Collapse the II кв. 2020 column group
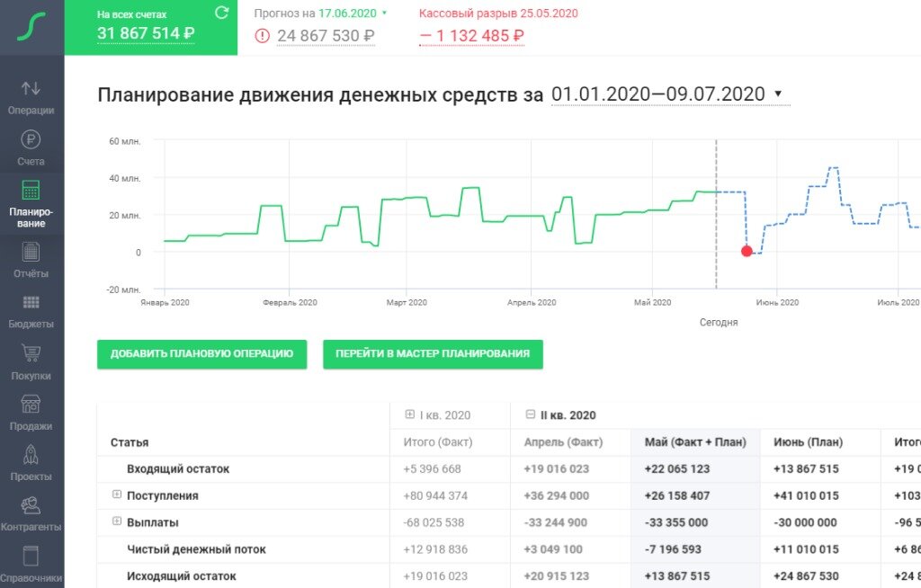 [531, 414]
